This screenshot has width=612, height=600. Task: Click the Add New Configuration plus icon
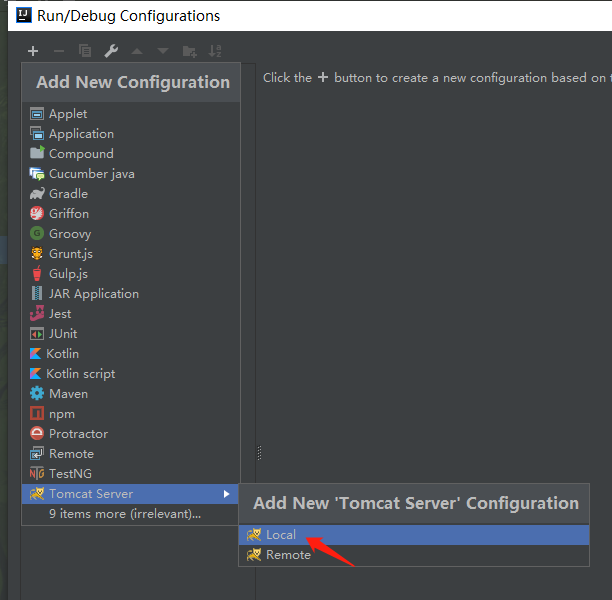(x=33, y=51)
